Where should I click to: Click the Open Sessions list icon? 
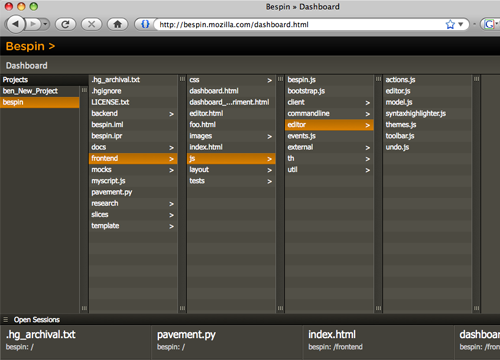pyautogui.click(x=5, y=320)
